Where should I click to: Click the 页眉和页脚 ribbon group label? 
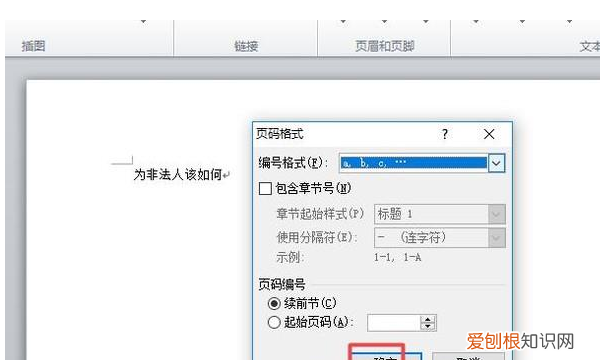(385, 46)
